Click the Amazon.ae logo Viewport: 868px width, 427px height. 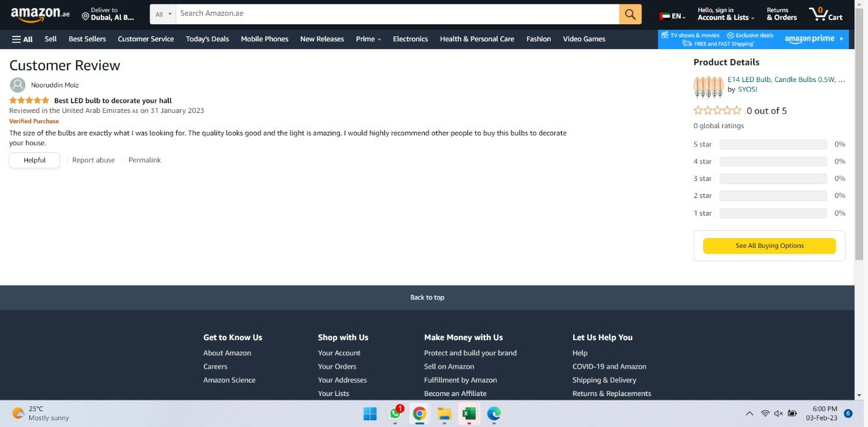(x=40, y=13)
